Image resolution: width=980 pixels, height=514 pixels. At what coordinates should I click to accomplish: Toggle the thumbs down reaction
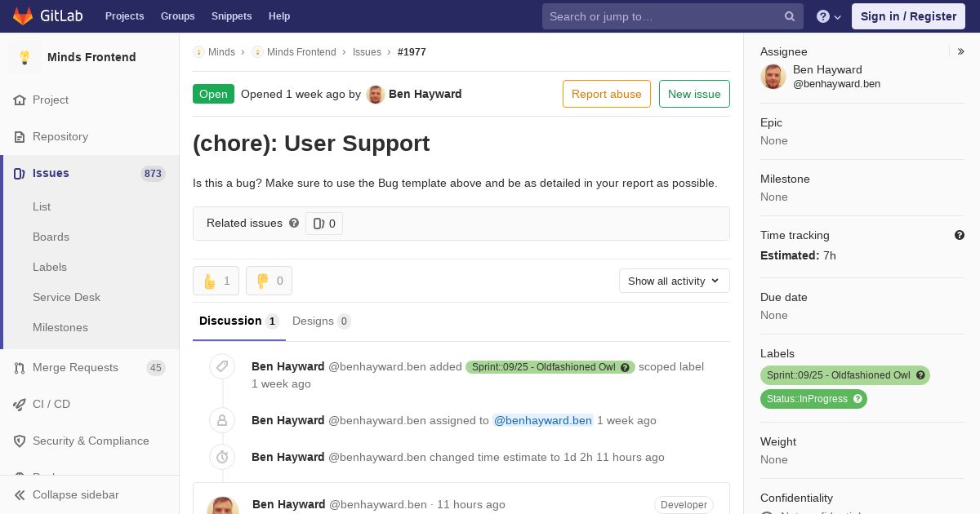point(269,281)
